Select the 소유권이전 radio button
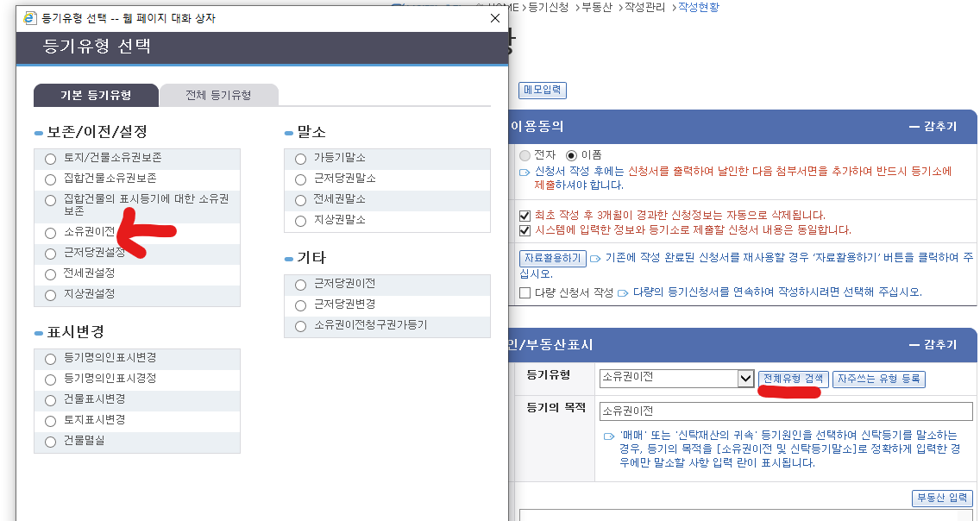This screenshot has height=521, width=980. (x=49, y=232)
